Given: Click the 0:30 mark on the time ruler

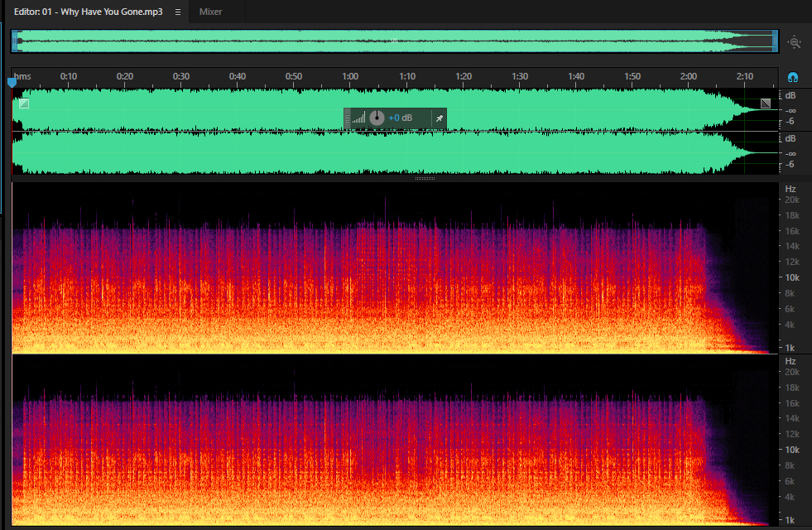Looking at the screenshot, I should pyautogui.click(x=180, y=76).
